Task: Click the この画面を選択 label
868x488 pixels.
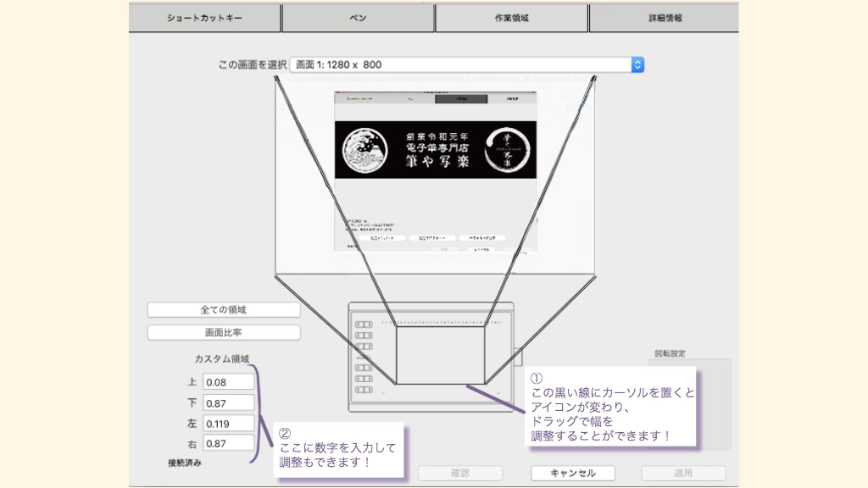Action: [253, 64]
